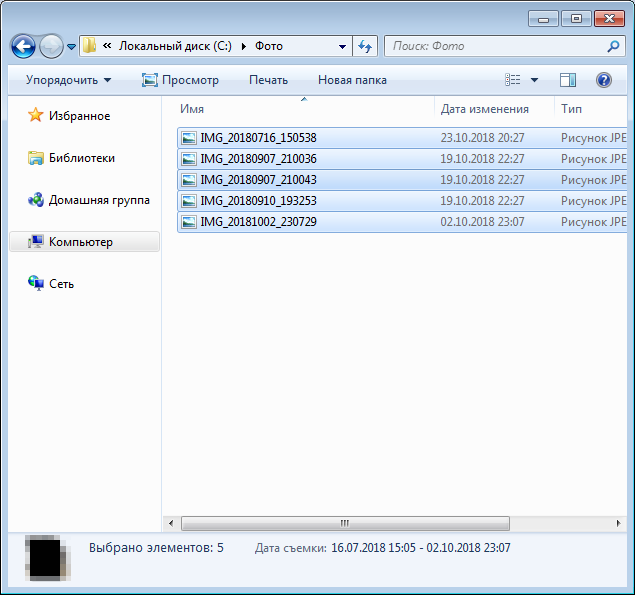
Task: Click the Домашняя группа icon
Action: point(36,200)
